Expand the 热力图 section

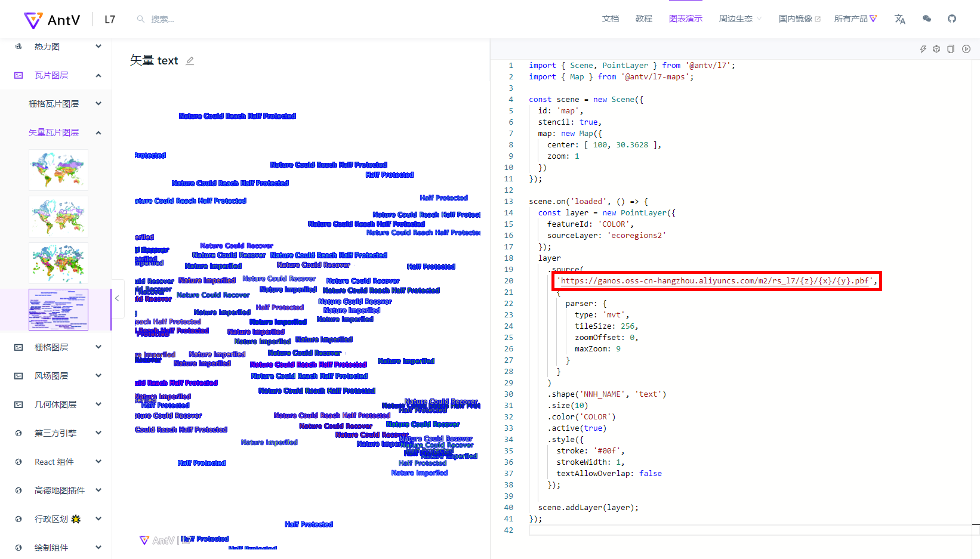point(56,47)
